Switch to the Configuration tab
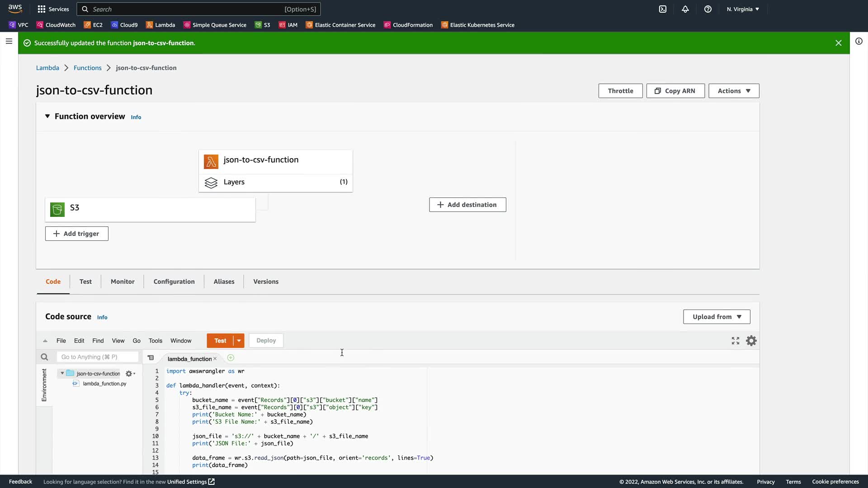 [x=174, y=282]
